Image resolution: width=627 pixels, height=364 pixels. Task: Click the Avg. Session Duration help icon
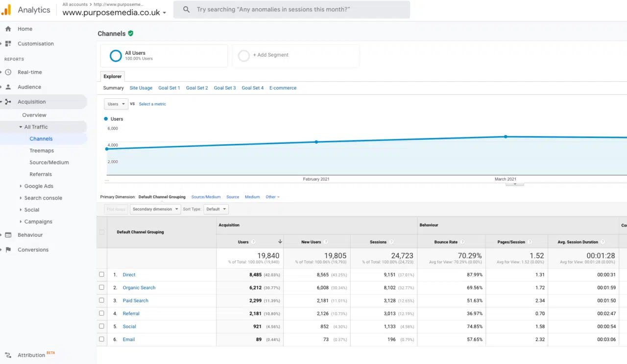pyautogui.click(x=603, y=242)
